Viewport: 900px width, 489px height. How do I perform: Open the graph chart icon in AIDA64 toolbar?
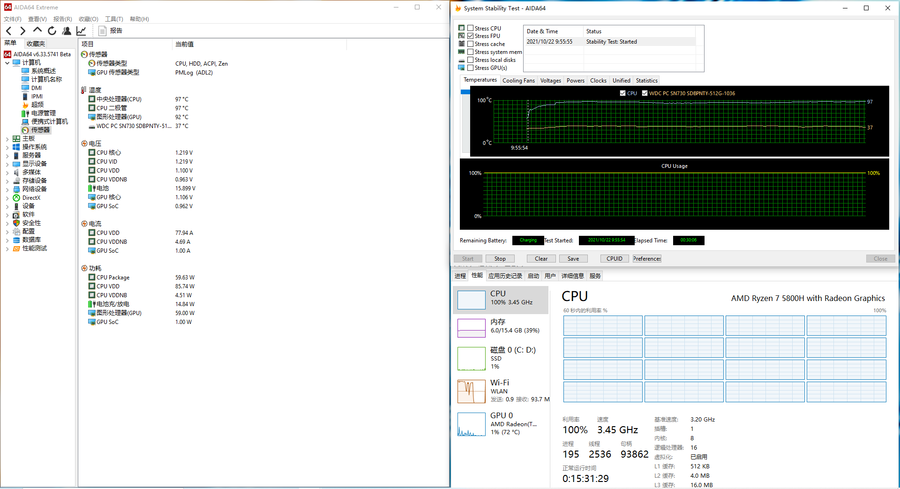pyautogui.click(x=81, y=31)
